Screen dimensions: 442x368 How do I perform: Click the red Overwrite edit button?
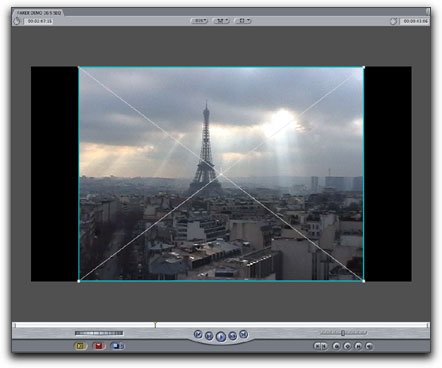click(99, 346)
